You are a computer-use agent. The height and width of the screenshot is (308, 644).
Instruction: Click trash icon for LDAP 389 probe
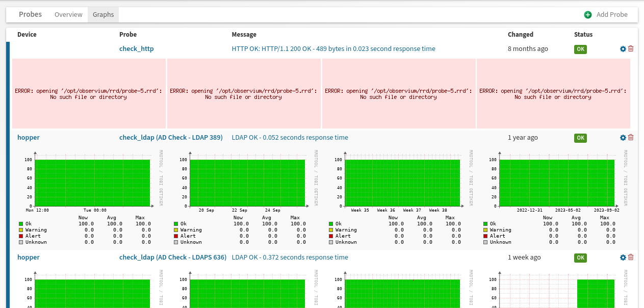pos(631,138)
